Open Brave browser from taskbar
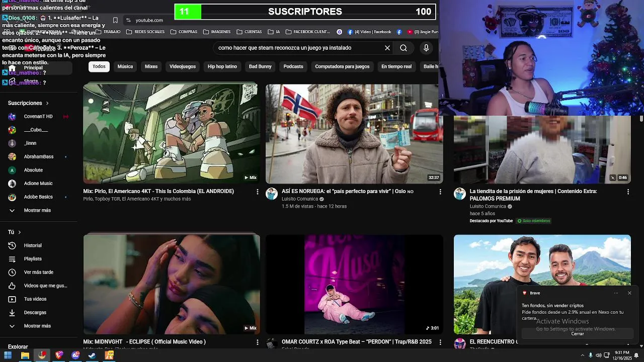Image resolution: width=644 pixels, height=362 pixels. point(59,355)
